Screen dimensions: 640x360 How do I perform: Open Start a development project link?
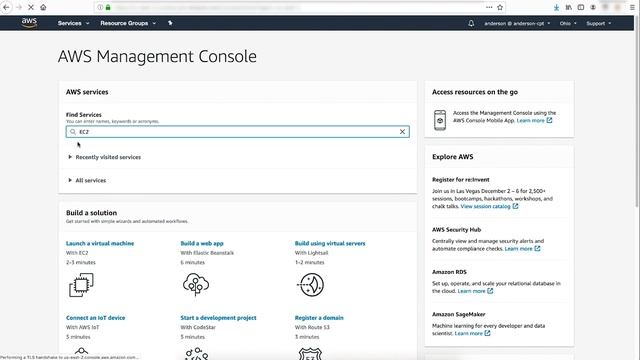[x=218, y=318]
